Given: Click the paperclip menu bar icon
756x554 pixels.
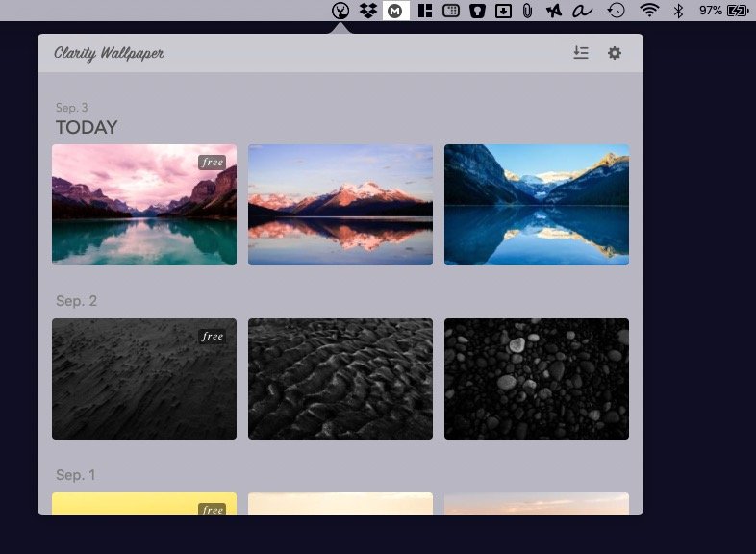Looking at the screenshot, I should [x=527, y=11].
